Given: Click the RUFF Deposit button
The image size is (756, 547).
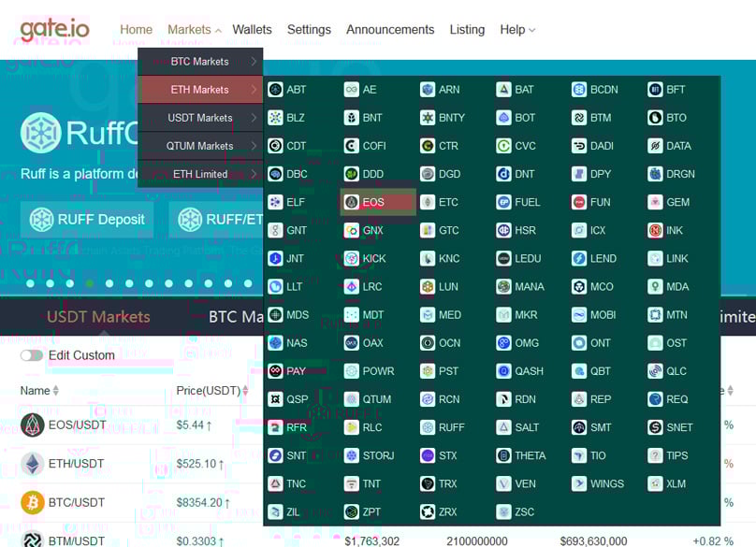Looking at the screenshot, I should [x=87, y=220].
